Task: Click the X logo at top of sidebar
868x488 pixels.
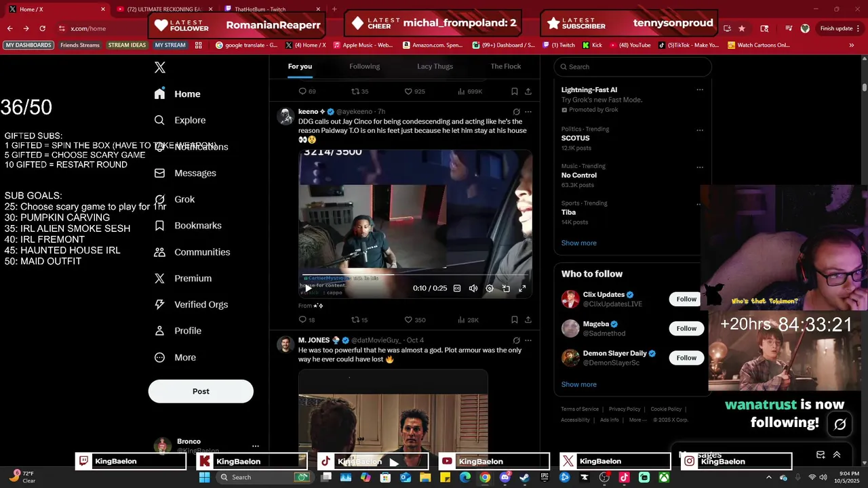Action: 160,67
